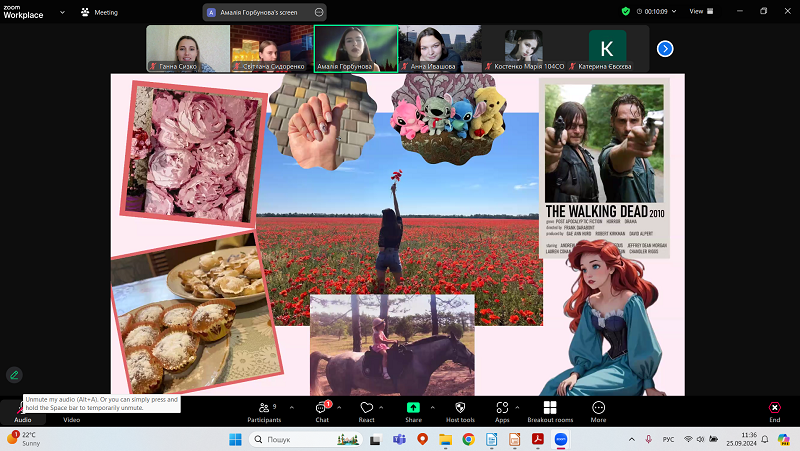The image size is (800, 451).
Task: Expand the Chat options chevron
Action: pos(339,408)
